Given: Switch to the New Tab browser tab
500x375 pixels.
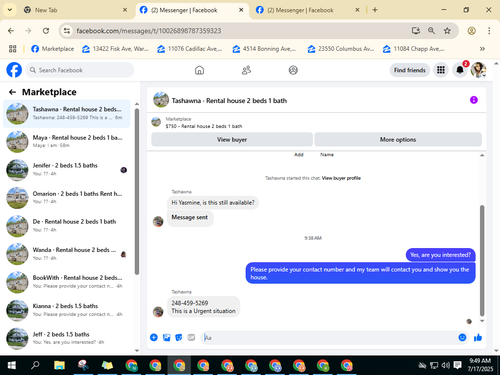Looking at the screenshot, I should point(76,10).
